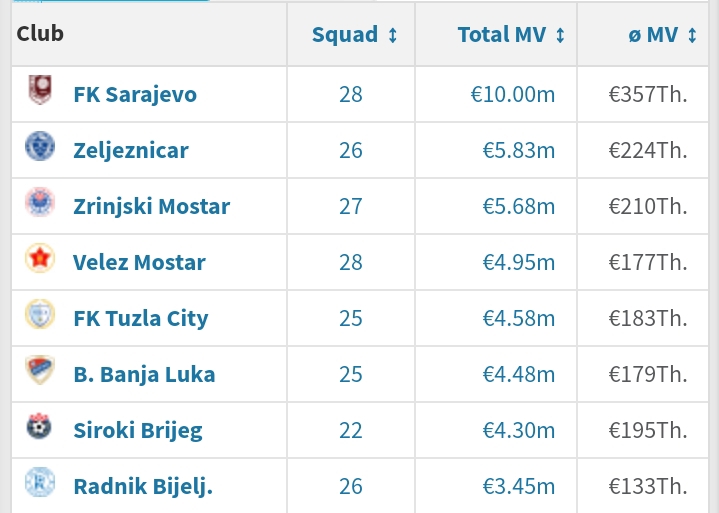Select the Radnik Bijelj. crest icon

40,482
